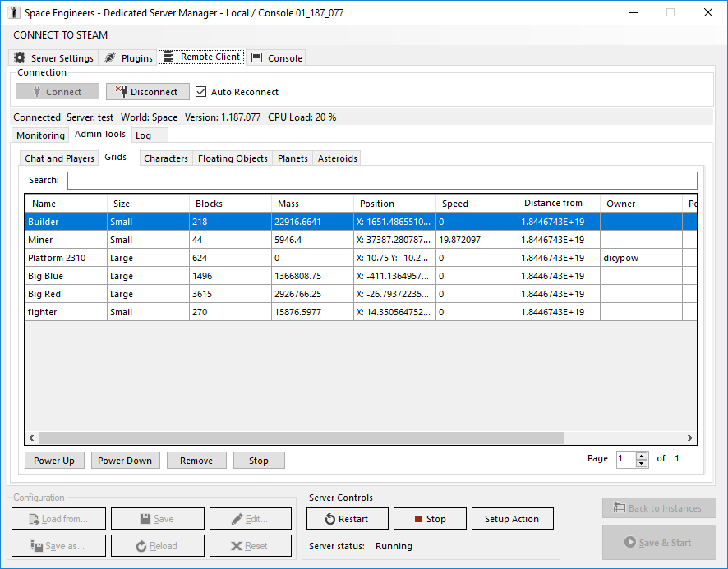The width and height of the screenshot is (728, 569).
Task: Click the Console tab monitor icon
Action: 256,57
